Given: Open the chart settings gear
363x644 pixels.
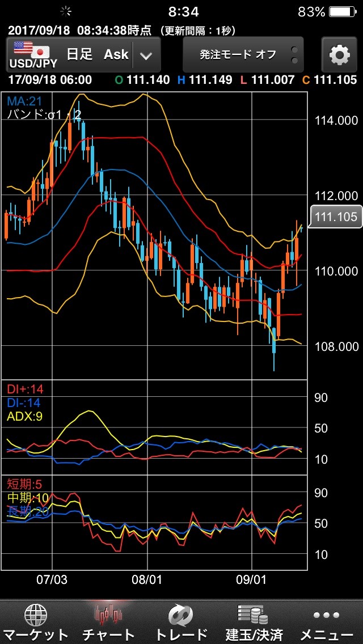Looking at the screenshot, I should coord(339,55).
